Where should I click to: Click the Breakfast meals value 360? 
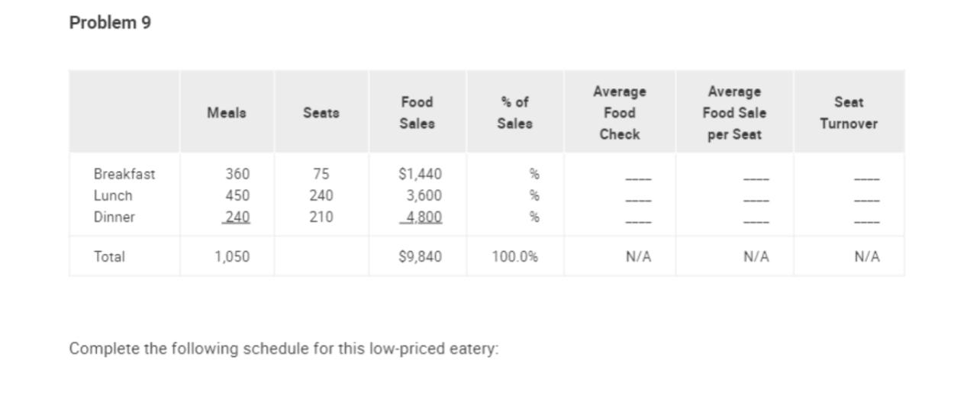coord(237,174)
